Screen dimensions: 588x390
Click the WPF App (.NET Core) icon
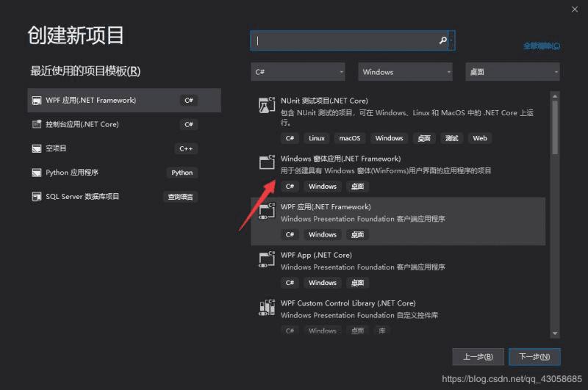point(267,259)
